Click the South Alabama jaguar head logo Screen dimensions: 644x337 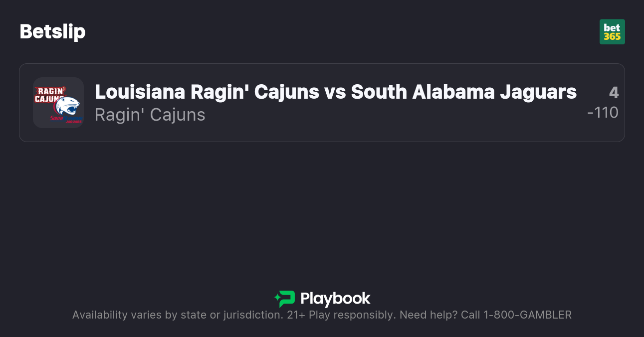66,106
